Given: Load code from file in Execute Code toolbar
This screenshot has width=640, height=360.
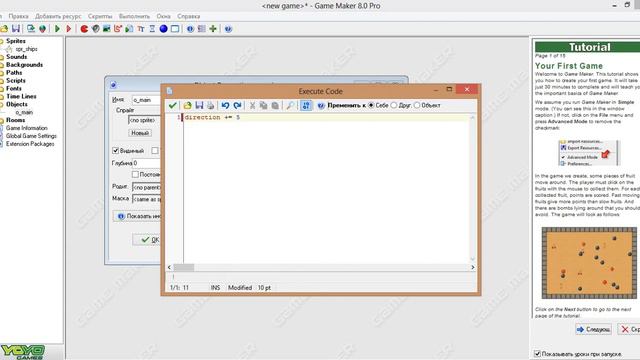Looking at the screenshot, I should click(x=187, y=105).
